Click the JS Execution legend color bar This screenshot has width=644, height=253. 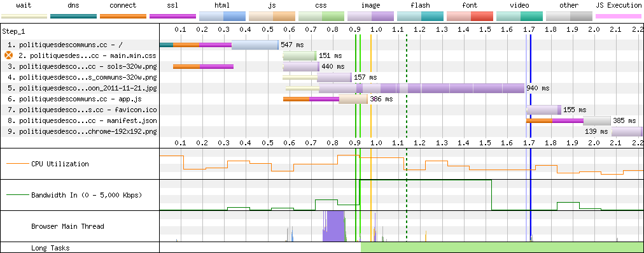(619, 17)
